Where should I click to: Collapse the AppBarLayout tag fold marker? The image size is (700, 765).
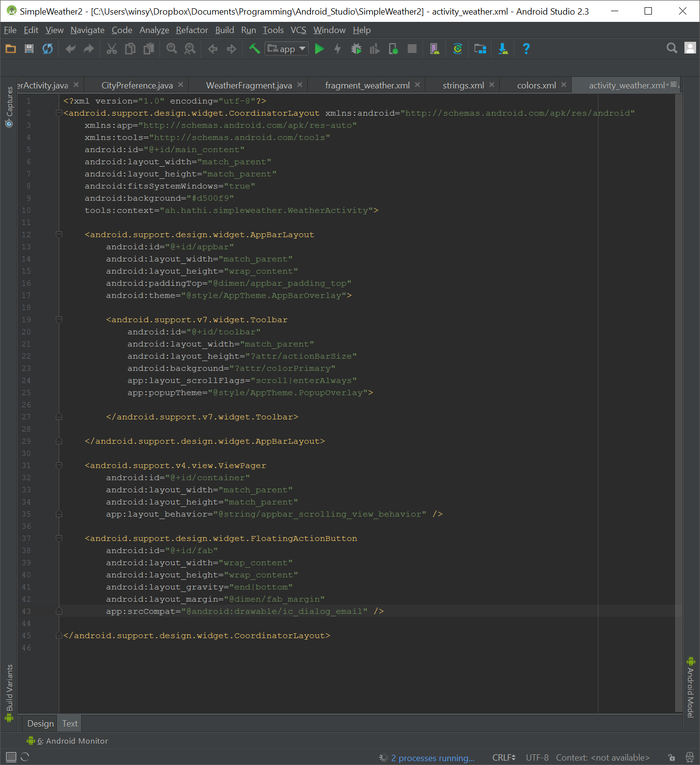(x=59, y=235)
